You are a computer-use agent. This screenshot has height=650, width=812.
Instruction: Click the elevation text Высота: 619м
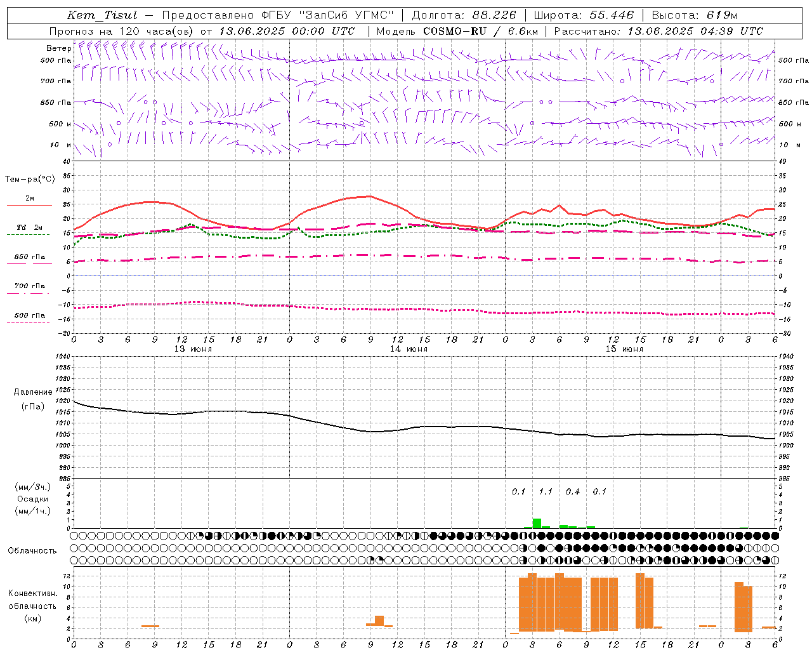click(694, 15)
